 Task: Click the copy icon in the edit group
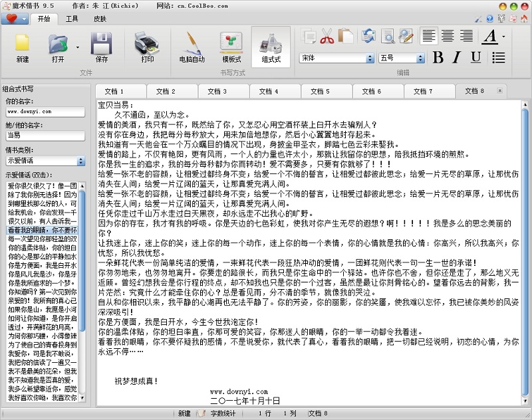pos(309,37)
